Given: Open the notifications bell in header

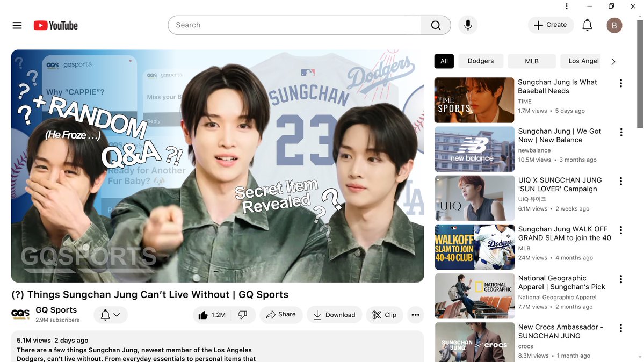Looking at the screenshot, I should pos(587,25).
